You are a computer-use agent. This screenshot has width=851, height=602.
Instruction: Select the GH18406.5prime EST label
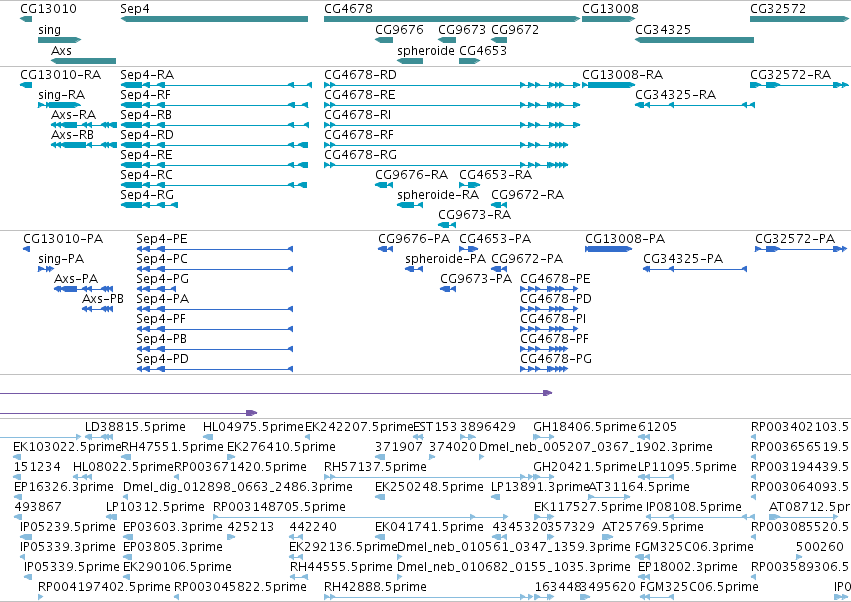pos(585,427)
